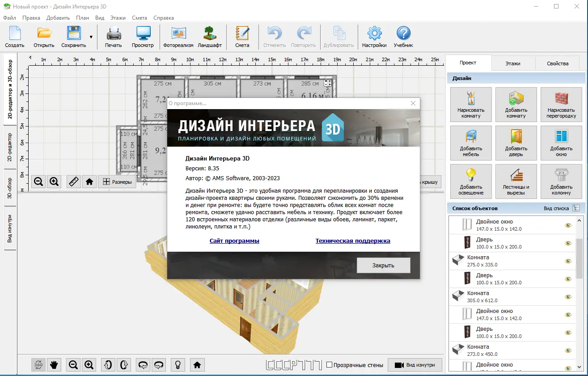Select Добавить мебель in Design panel
This screenshot has height=376, width=588.
point(471,143)
